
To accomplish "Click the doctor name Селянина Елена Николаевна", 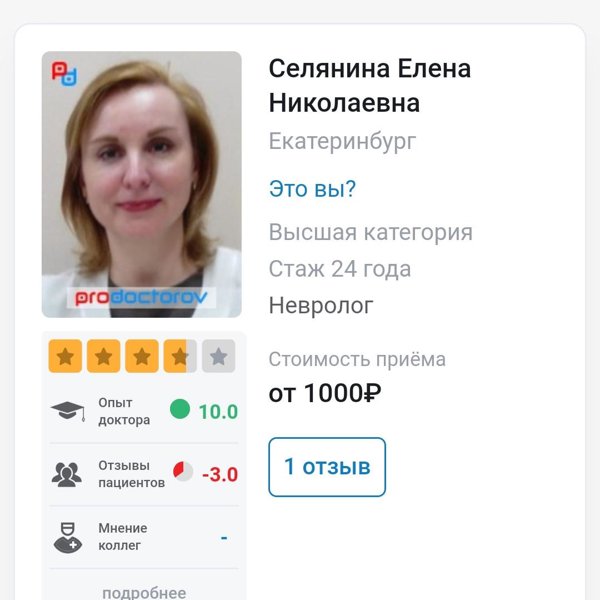I will pos(370,86).
